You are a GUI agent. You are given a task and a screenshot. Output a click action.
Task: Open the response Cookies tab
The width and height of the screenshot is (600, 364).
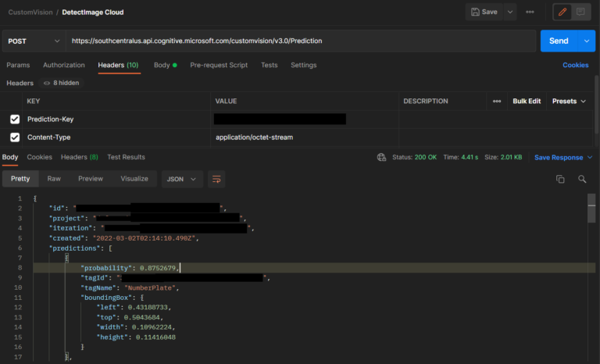tap(39, 157)
